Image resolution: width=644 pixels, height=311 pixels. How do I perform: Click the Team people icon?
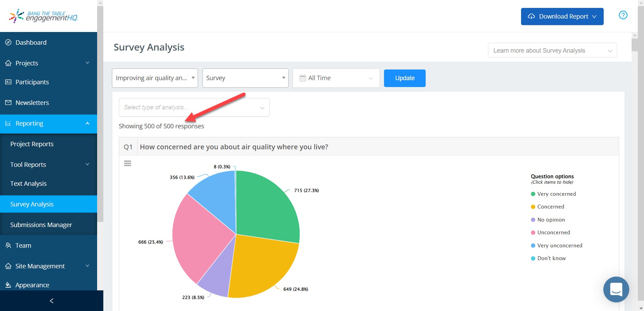(8, 245)
